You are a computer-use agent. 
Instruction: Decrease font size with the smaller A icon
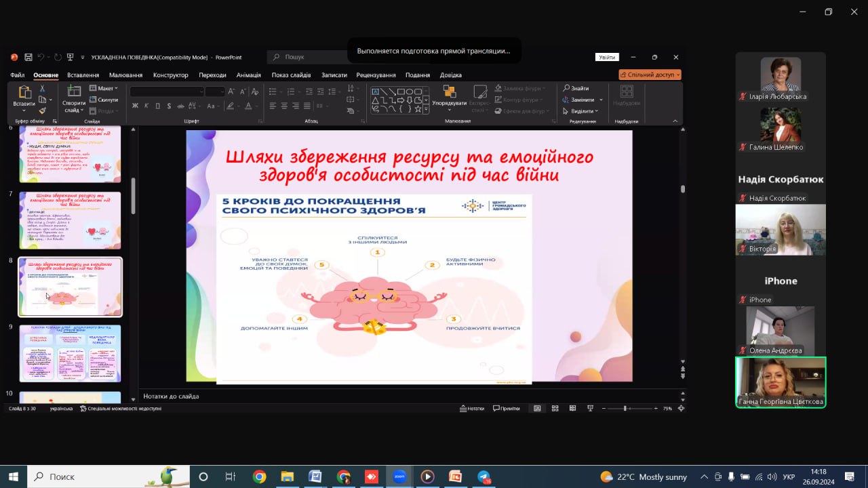(x=243, y=91)
